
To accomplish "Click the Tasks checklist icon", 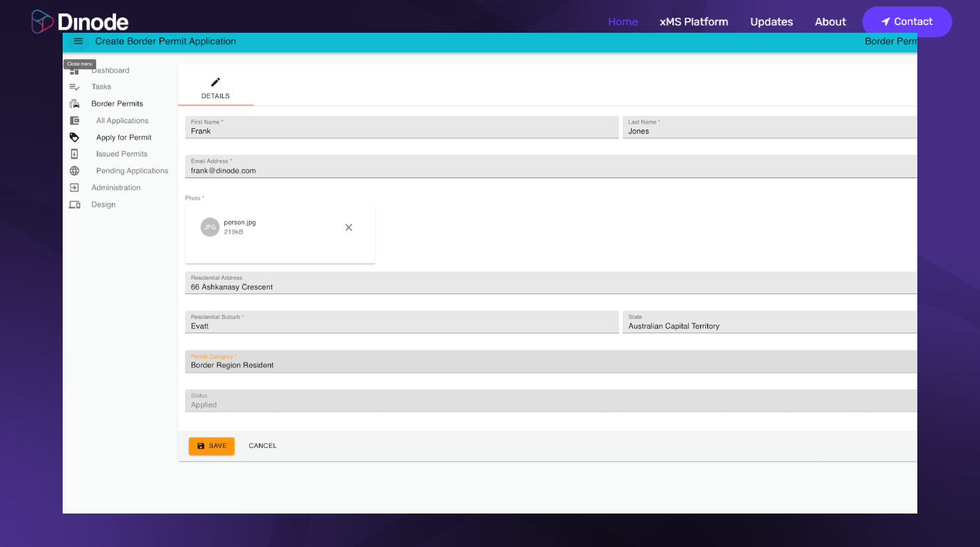I will (x=75, y=86).
